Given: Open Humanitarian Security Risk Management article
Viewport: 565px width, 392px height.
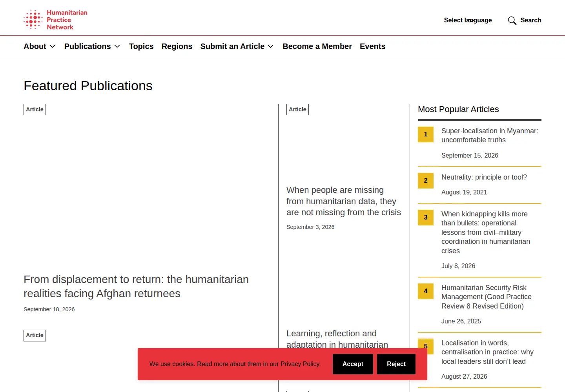Looking at the screenshot, I should tap(487, 297).
